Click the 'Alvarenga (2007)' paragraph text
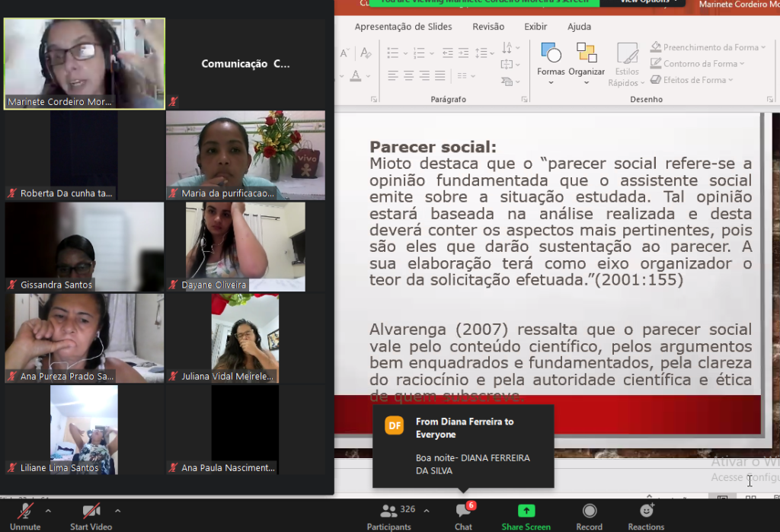This screenshot has width=780, height=532. point(560,363)
